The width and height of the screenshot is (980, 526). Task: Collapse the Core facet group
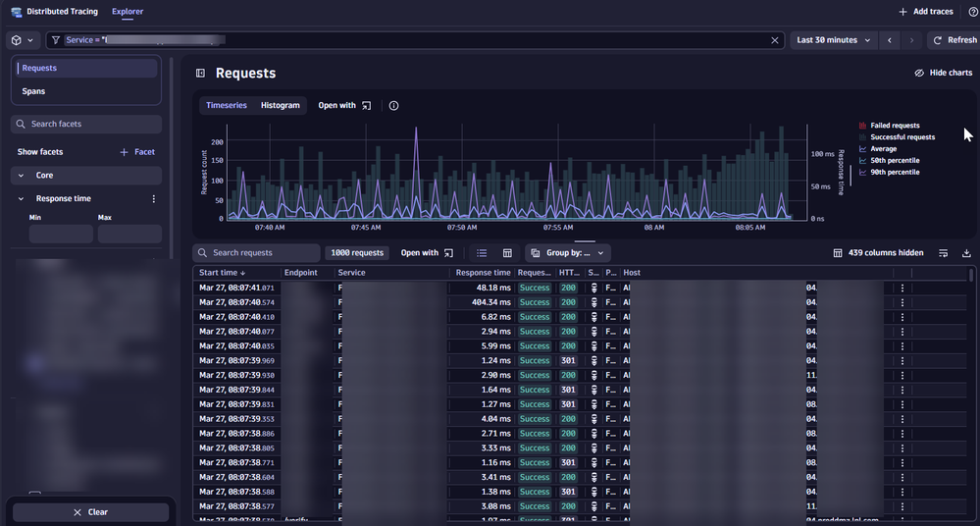tap(22, 176)
